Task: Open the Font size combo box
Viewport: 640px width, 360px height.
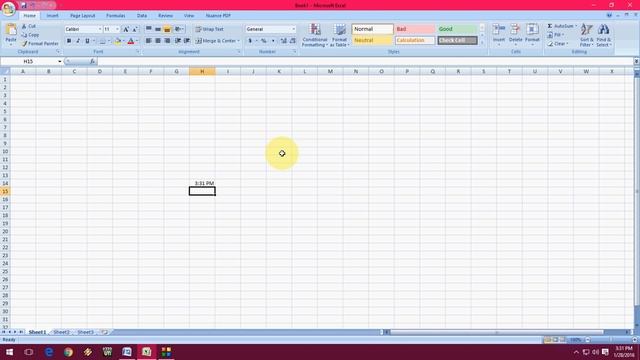Action: point(111,29)
